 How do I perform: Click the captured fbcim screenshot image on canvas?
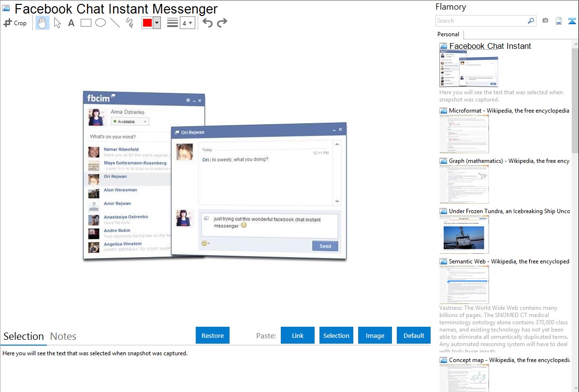click(x=215, y=175)
